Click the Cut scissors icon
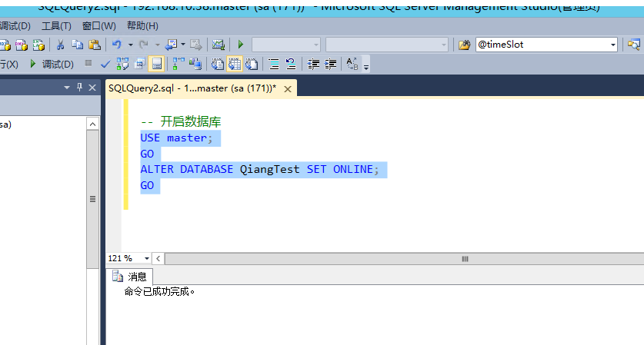The image size is (644, 345). [60, 45]
